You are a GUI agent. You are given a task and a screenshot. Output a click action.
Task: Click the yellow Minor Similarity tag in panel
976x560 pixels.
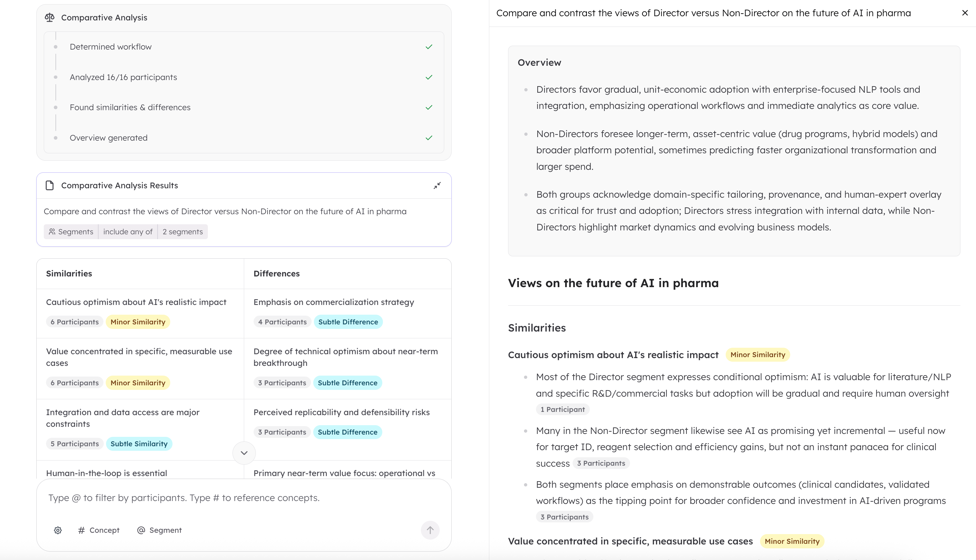pos(757,355)
